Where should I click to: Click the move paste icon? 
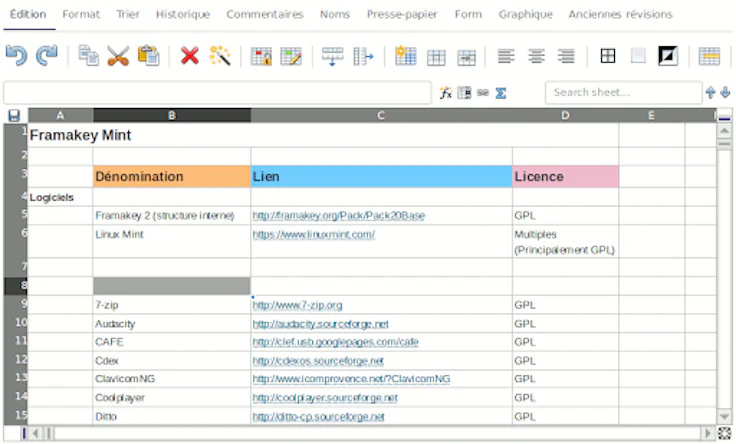click(x=436, y=57)
